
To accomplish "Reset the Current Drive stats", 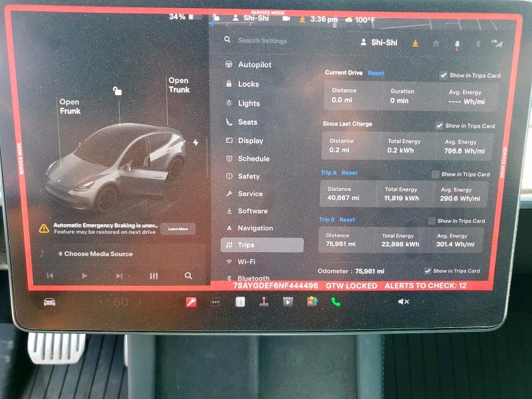I will pyautogui.click(x=376, y=73).
